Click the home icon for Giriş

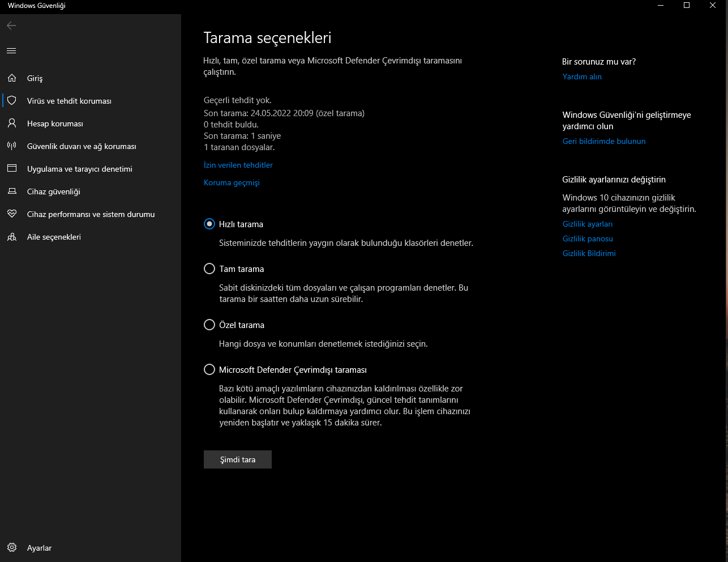(x=12, y=78)
